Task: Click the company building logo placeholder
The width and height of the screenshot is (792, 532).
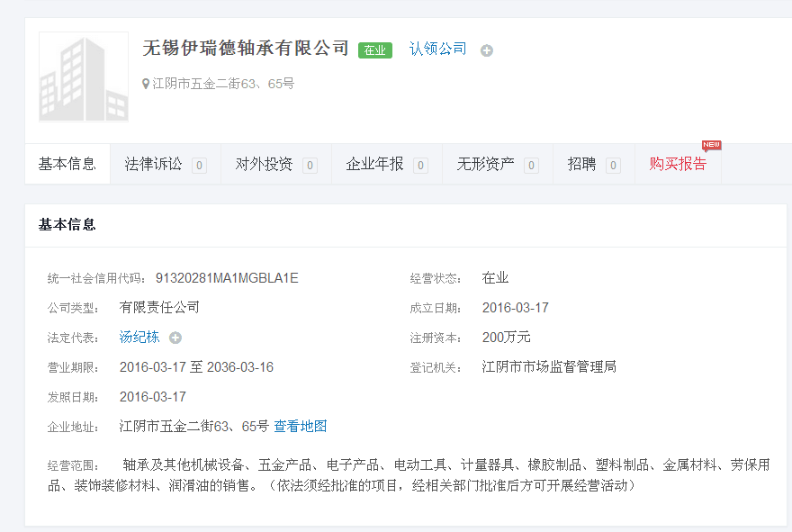Action: [84, 77]
